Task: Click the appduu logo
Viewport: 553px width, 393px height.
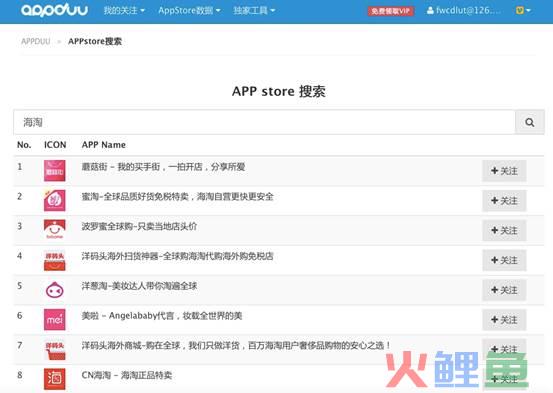Action: (x=54, y=10)
